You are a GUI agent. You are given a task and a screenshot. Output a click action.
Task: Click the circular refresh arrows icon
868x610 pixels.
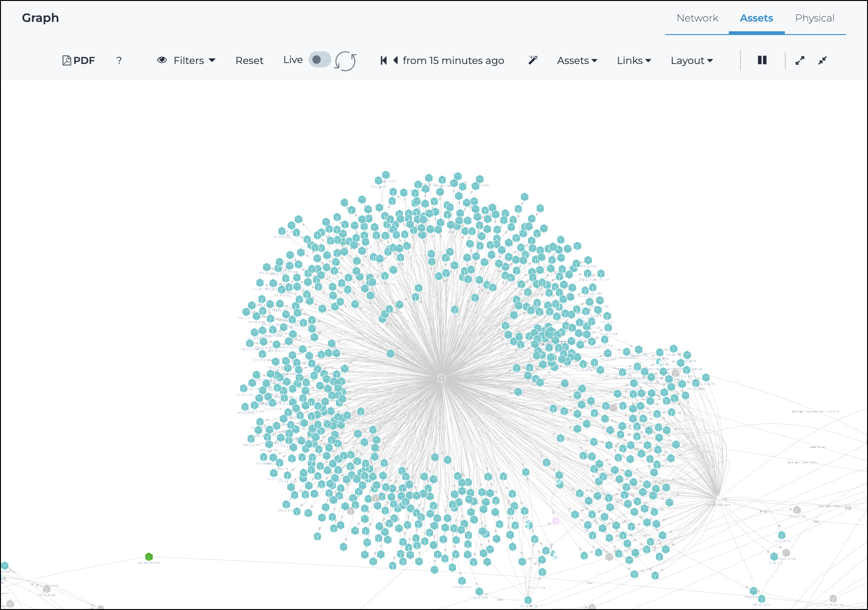[346, 61]
